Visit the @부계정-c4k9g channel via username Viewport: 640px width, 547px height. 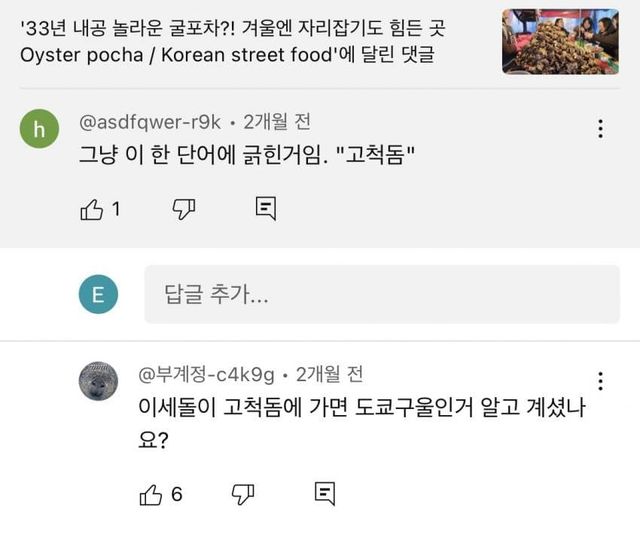click(x=206, y=375)
